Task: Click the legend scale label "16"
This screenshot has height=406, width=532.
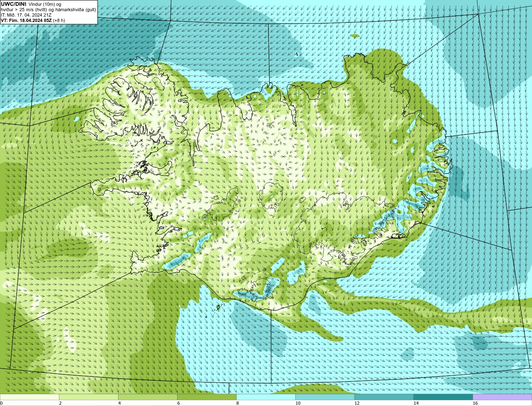Action: (475, 403)
